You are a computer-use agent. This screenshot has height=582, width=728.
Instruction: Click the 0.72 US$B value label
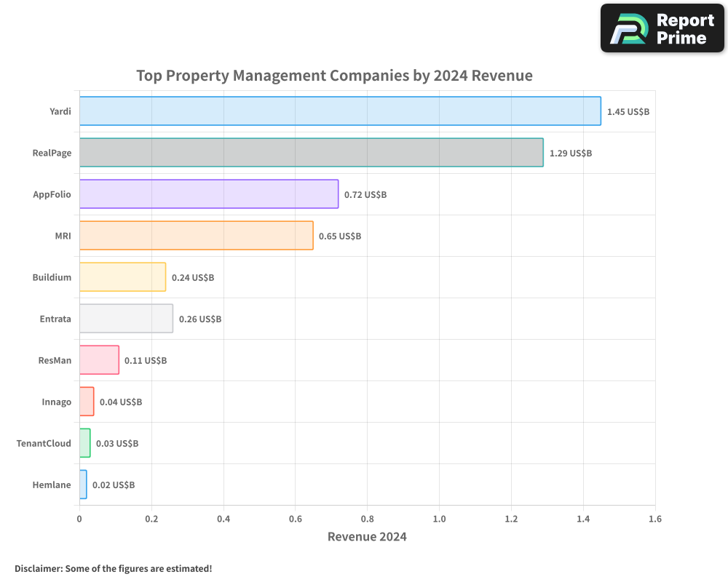[x=365, y=194]
